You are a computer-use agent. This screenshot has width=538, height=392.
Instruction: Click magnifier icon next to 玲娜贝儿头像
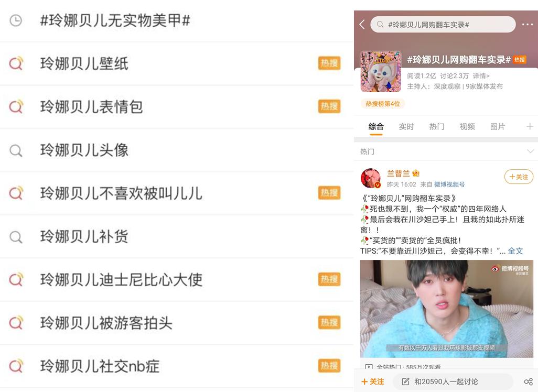(x=16, y=150)
